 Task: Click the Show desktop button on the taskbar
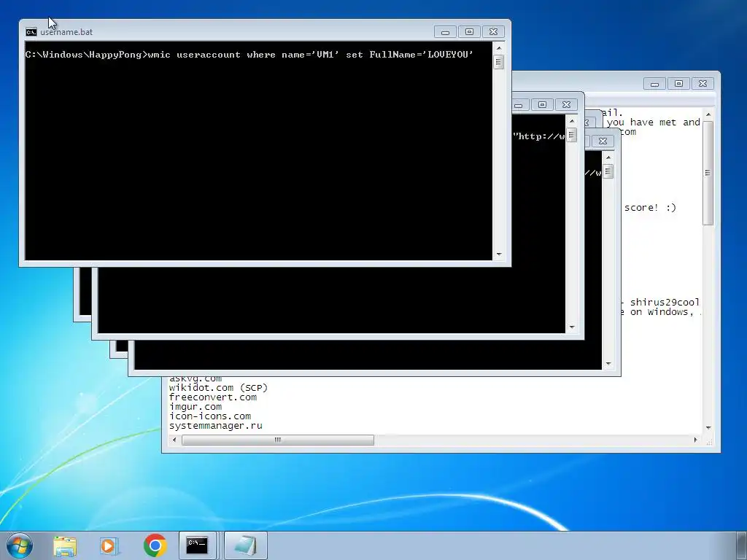point(742,545)
